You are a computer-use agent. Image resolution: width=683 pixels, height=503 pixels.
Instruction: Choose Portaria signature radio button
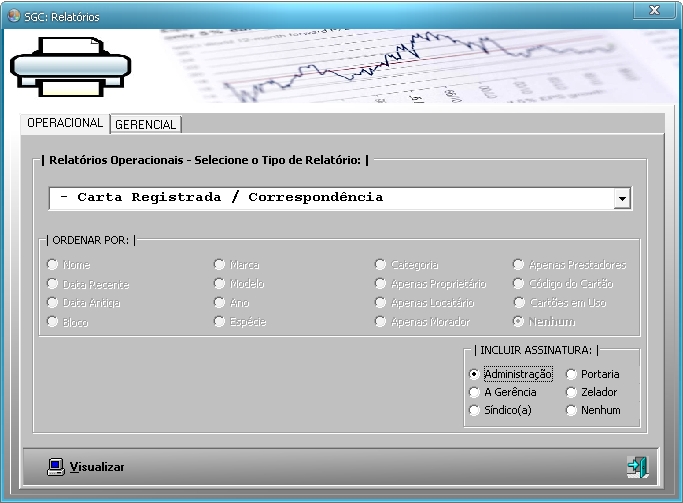572,374
